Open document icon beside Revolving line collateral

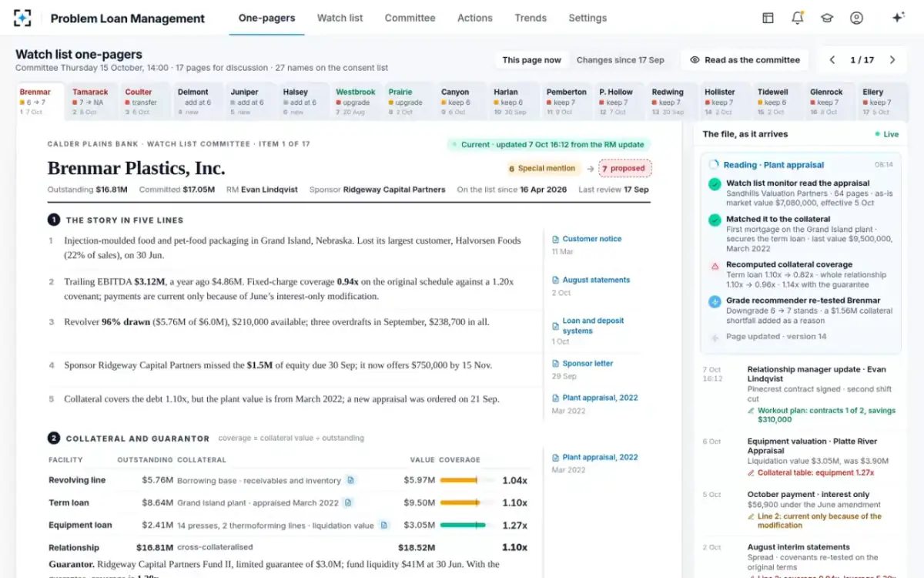350,480
